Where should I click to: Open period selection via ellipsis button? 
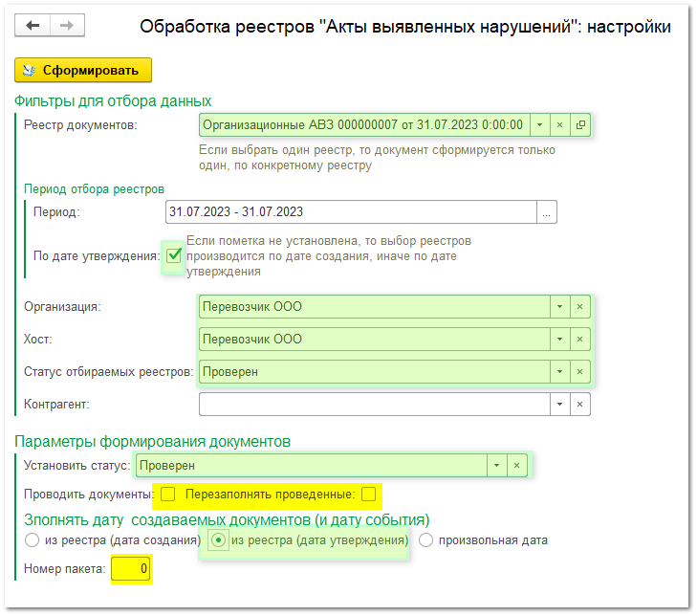546,212
